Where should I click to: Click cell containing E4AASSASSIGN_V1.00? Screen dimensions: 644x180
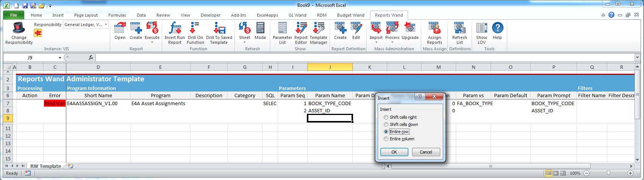point(98,103)
